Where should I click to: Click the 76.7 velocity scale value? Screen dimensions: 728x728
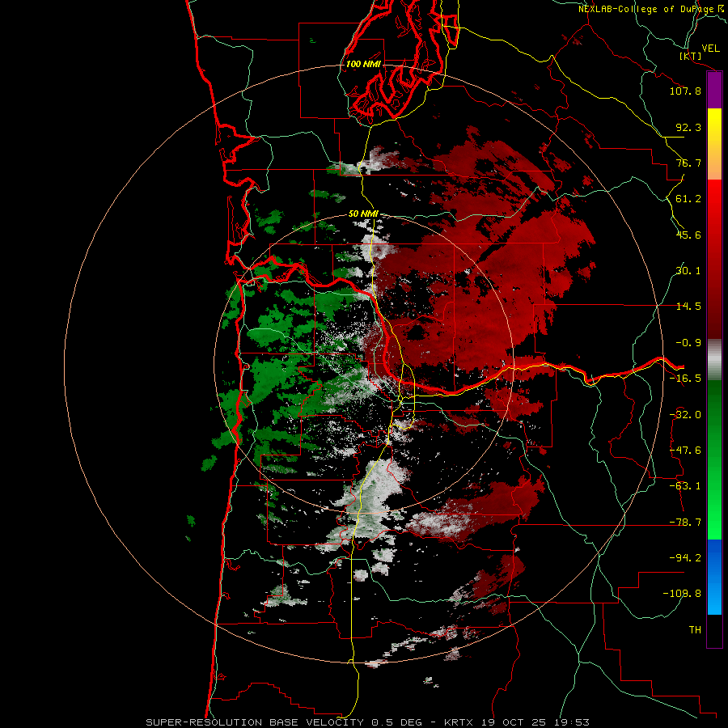[688, 163]
